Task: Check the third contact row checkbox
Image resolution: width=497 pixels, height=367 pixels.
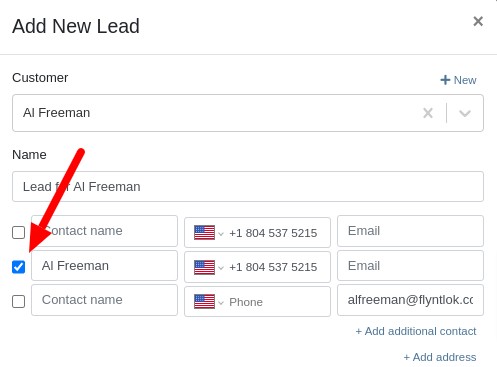Action: click(19, 301)
